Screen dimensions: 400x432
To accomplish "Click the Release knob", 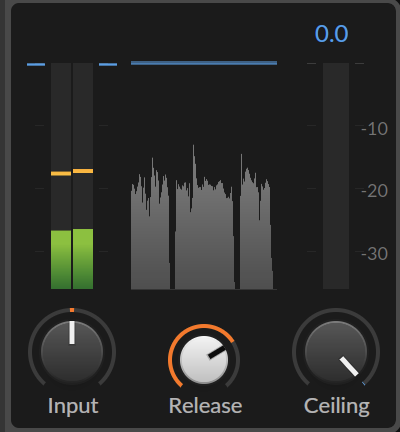I will tap(204, 360).
